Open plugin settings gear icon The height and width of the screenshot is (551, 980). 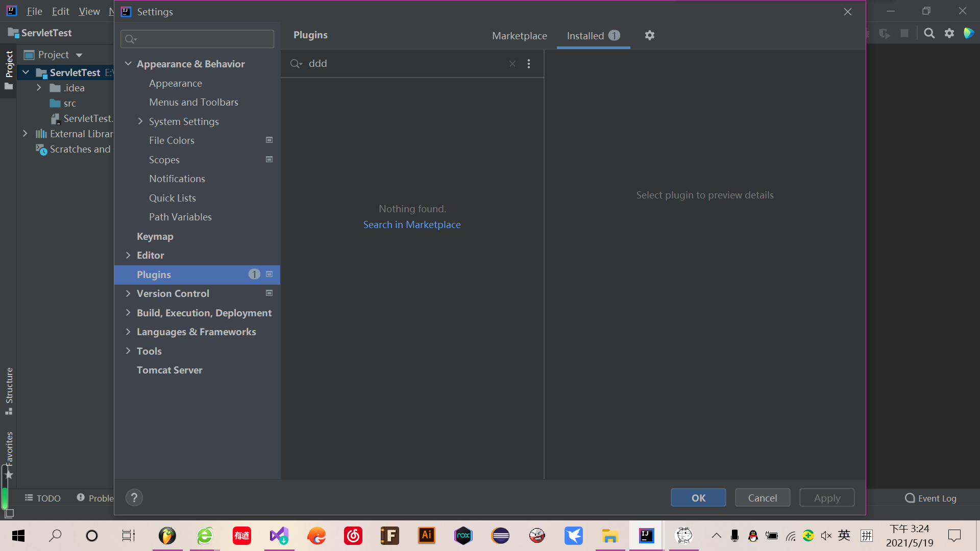pyautogui.click(x=649, y=36)
